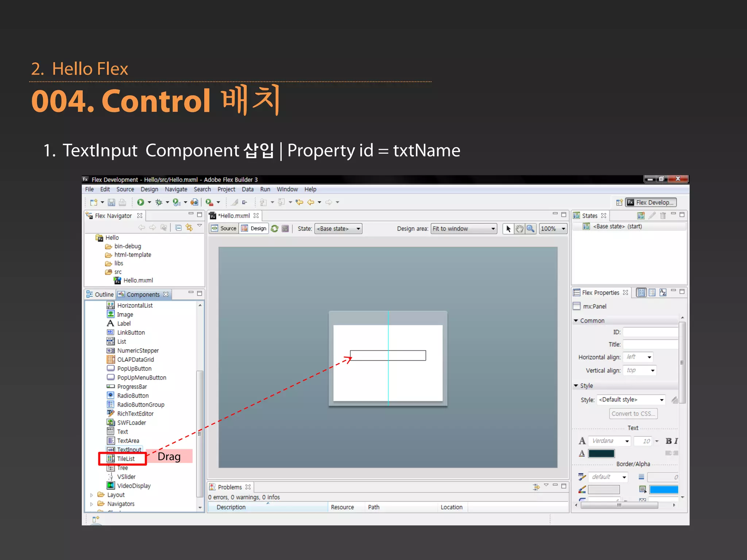Viewport: 747px width, 560px height.
Task: Click the dark text color swatch
Action: click(x=601, y=454)
